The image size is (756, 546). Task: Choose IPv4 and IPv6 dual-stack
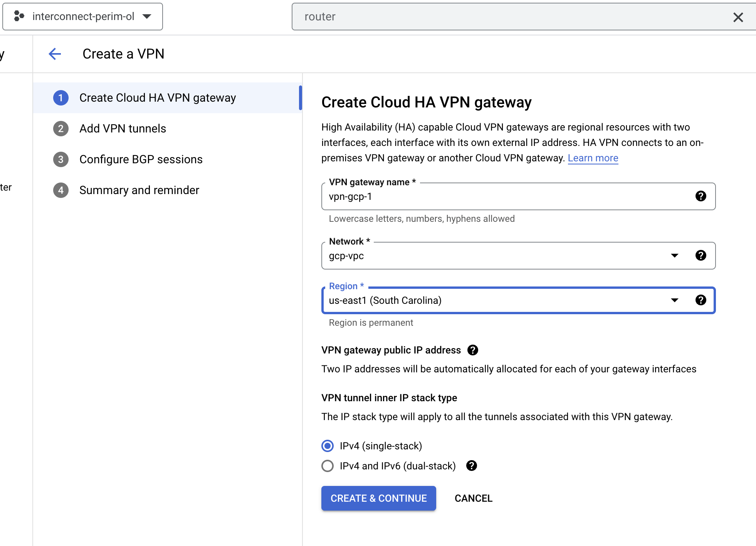327,466
